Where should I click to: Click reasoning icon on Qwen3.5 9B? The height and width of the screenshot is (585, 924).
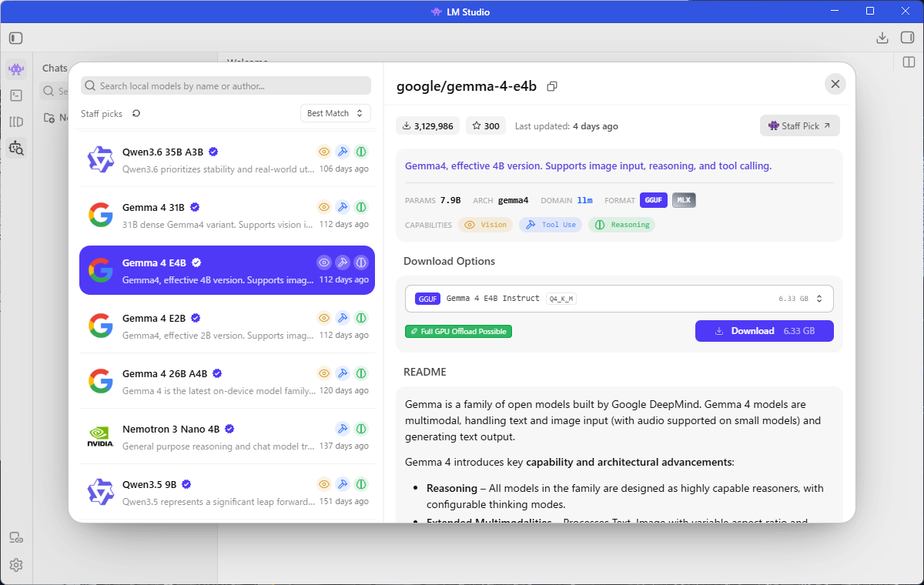coord(361,484)
